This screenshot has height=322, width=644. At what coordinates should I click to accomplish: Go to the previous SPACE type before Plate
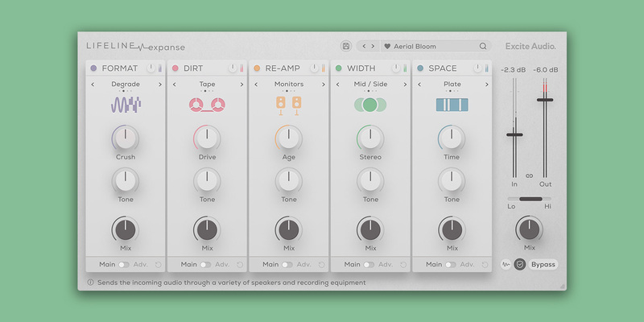coord(418,84)
